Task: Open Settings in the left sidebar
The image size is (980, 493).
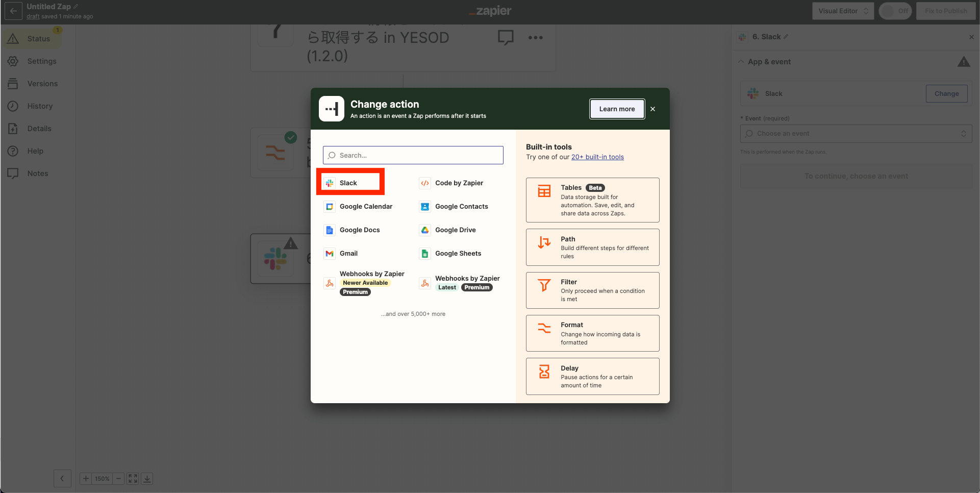Action: [32, 61]
